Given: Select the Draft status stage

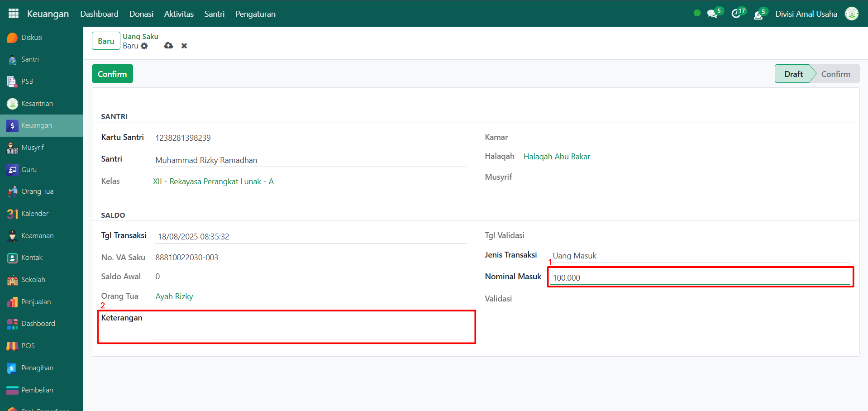Looking at the screenshot, I should coord(793,74).
